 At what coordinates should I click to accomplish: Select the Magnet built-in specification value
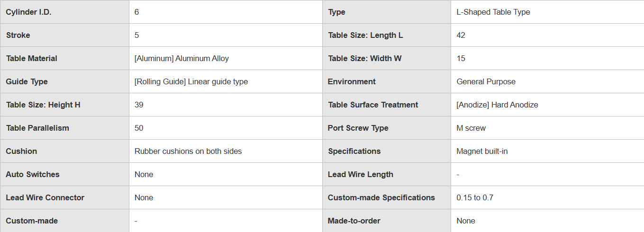pyautogui.click(x=482, y=151)
